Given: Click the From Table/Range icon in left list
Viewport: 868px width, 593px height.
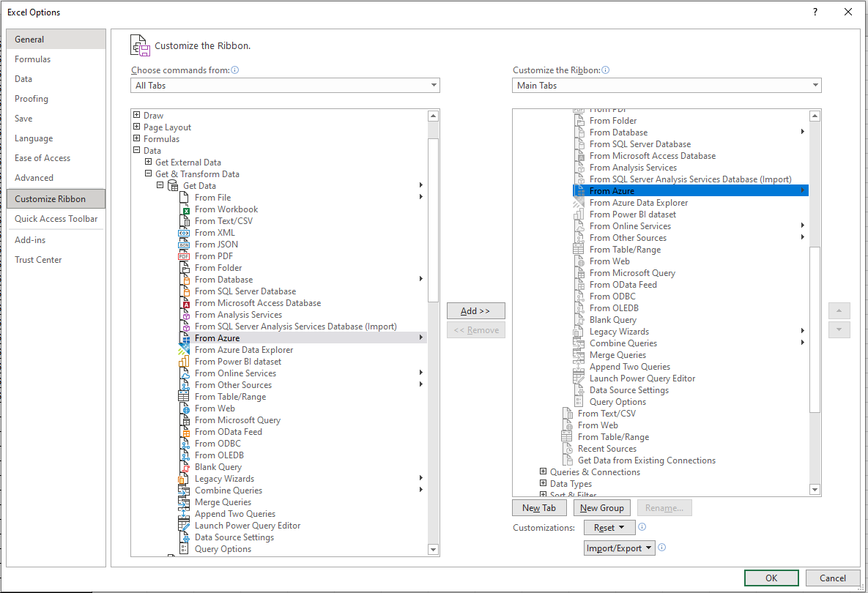Looking at the screenshot, I should coord(184,397).
